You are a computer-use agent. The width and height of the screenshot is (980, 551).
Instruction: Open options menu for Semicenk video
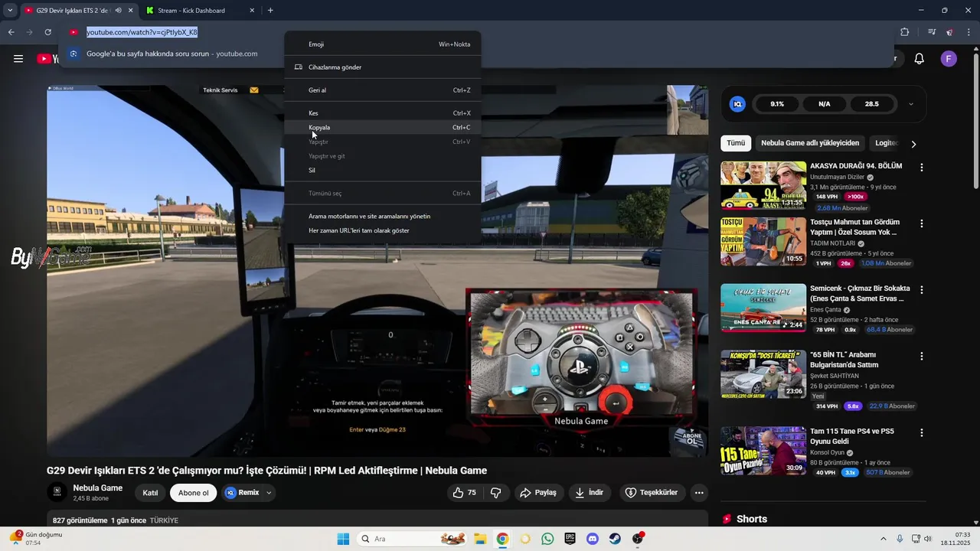tap(922, 290)
